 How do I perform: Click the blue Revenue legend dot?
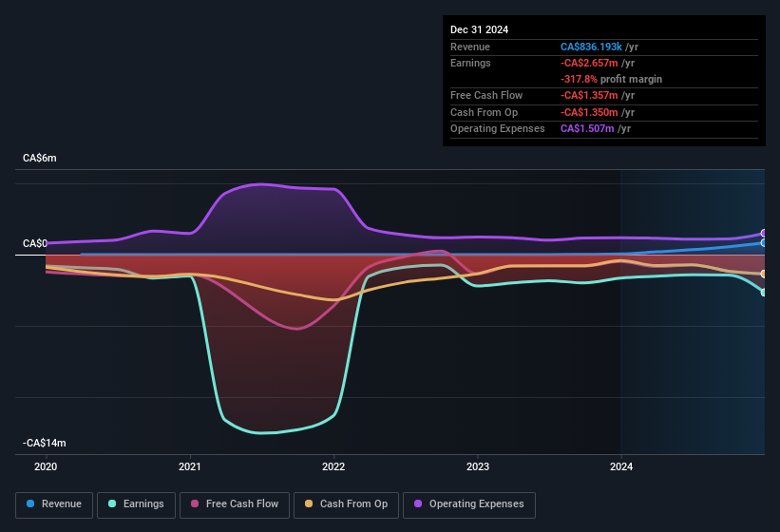point(30,503)
